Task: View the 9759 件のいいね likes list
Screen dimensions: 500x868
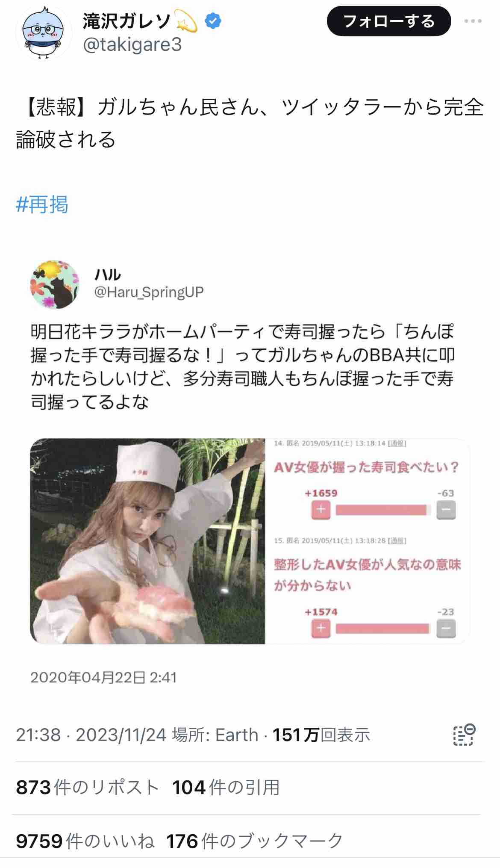Action: (x=85, y=841)
